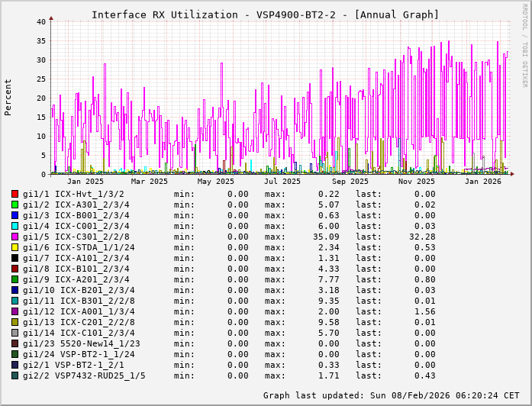Click the Graph last updated timestamp
The image size is (532, 406).
[392, 395]
